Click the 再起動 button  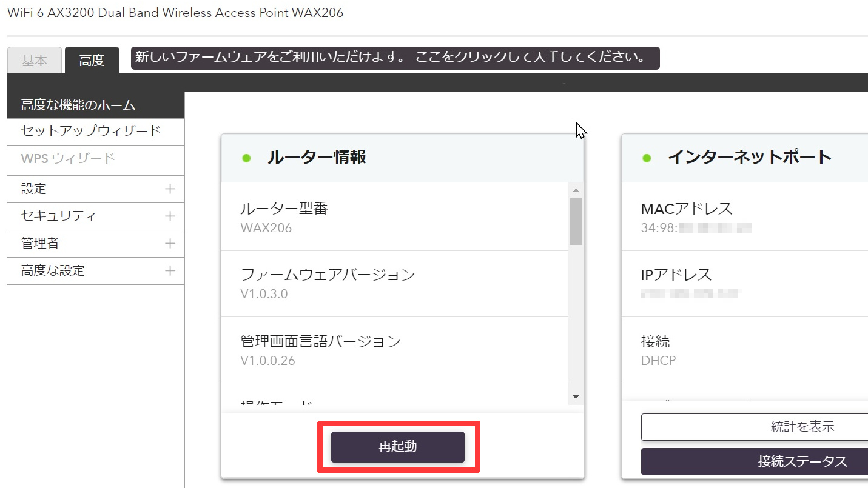pyautogui.click(x=398, y=447)
